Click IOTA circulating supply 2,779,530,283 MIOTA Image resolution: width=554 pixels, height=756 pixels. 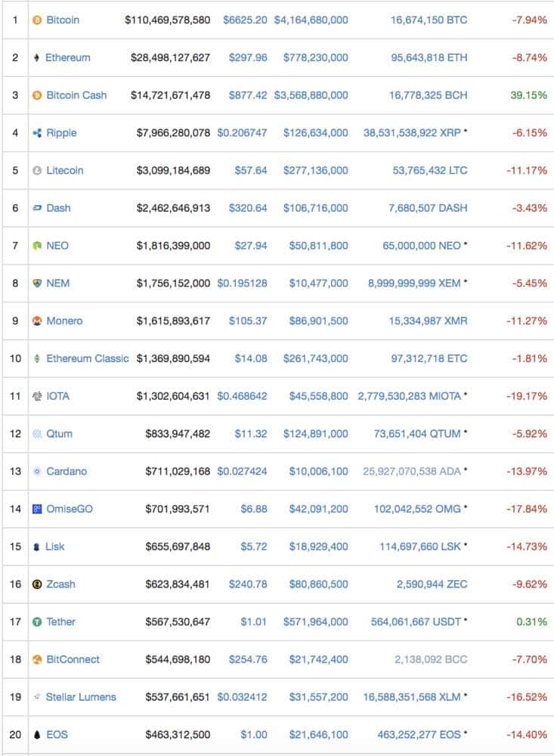click(412, 396)
